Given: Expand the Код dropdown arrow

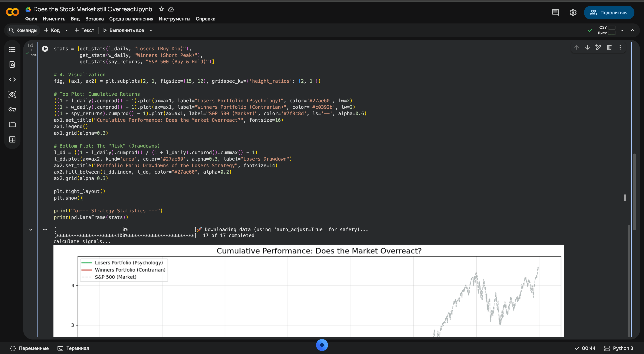Looking at the screenshot, I should click(x=66, y=30).
